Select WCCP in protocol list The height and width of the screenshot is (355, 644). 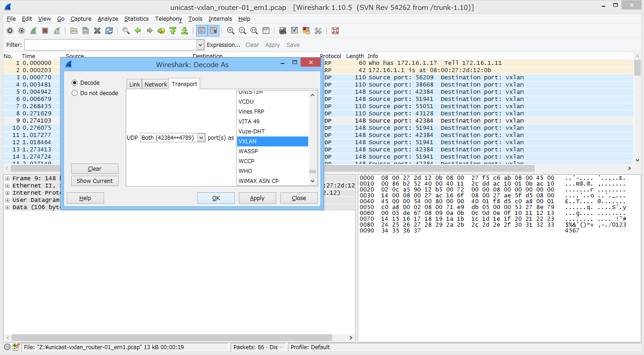pos(273,161)
